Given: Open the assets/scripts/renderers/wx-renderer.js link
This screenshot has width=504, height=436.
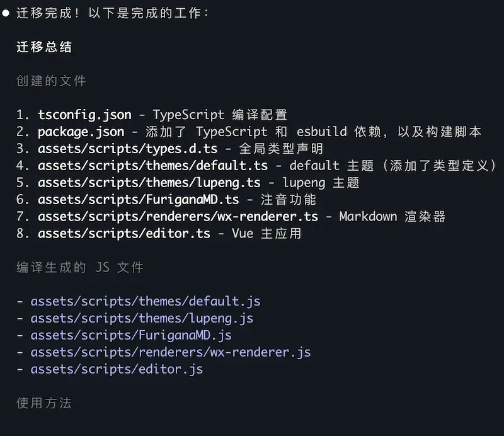Looking at the screenshot, I should pos(171,352).
